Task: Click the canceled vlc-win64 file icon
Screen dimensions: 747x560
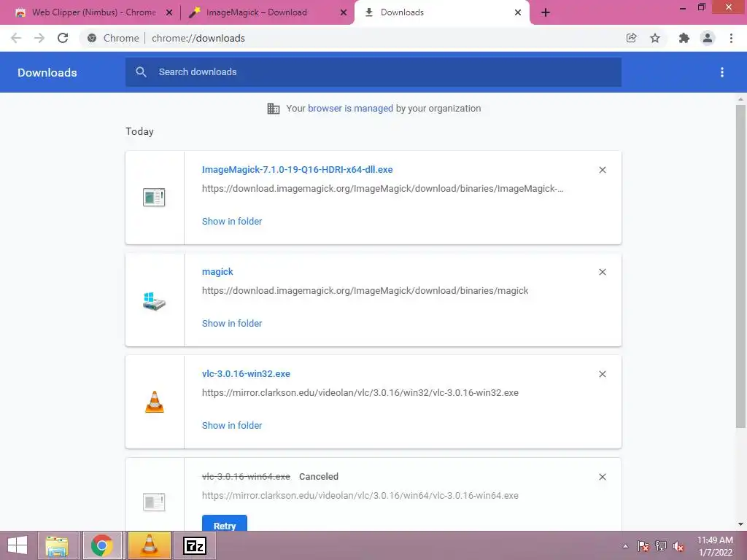Action: point(154,502)
